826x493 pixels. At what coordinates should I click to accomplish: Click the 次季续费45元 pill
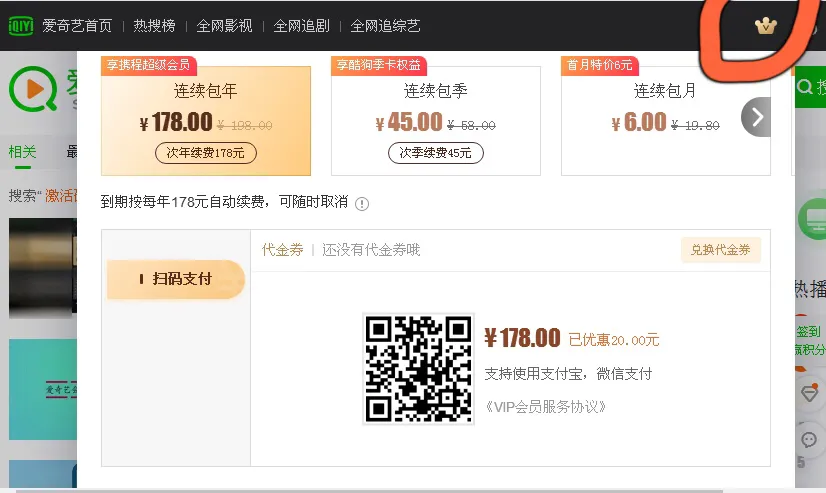(x=436, y=153)
